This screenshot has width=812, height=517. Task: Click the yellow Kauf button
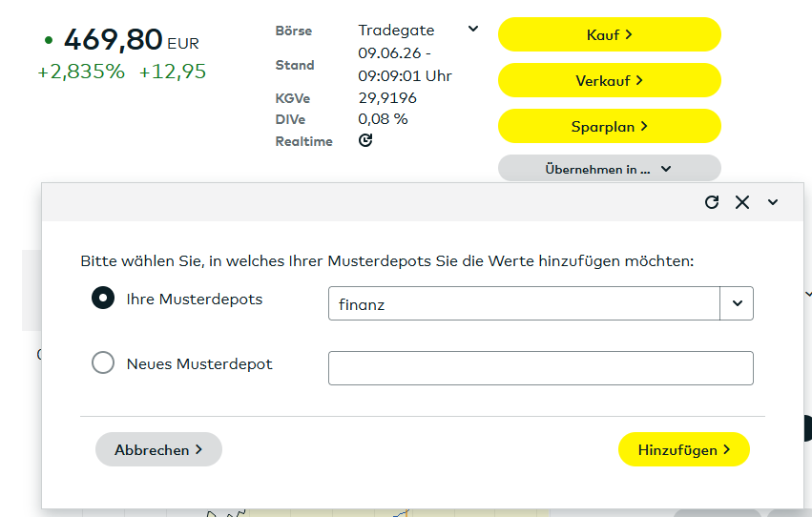point(610,34)
